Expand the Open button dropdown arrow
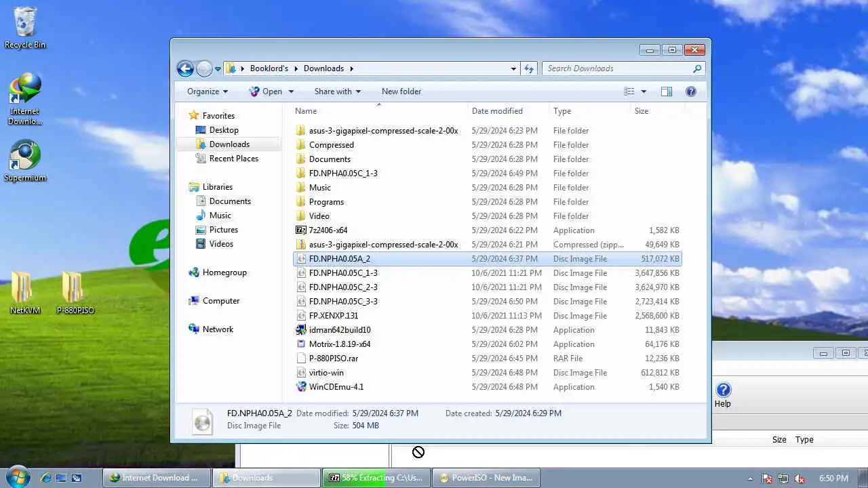The image size is (868, 488). pyautogui.click(x=291, y=91)
